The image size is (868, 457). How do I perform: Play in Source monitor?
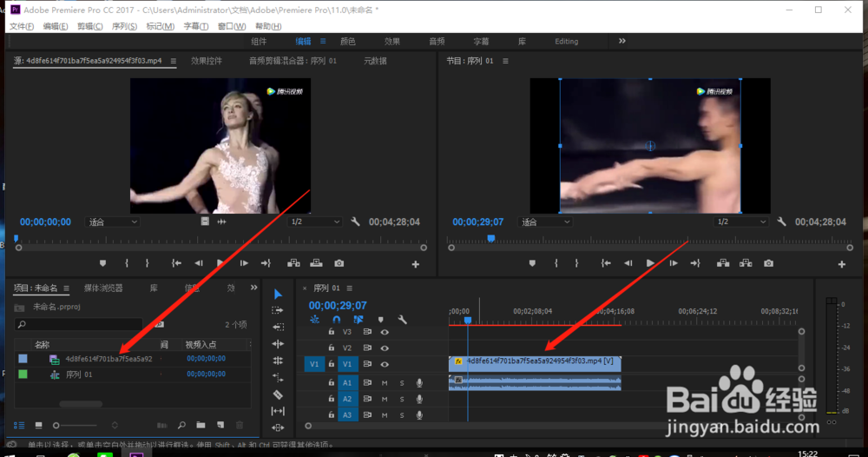click(220, 263)
